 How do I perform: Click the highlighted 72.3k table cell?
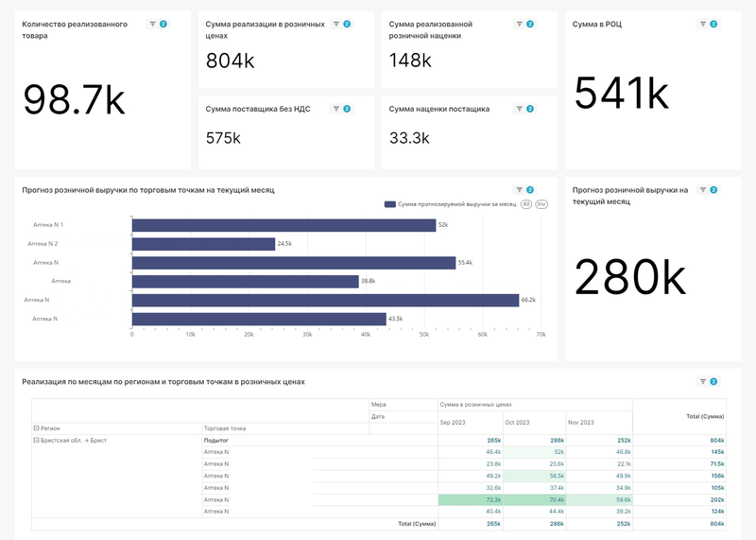[x=471, y=499]
